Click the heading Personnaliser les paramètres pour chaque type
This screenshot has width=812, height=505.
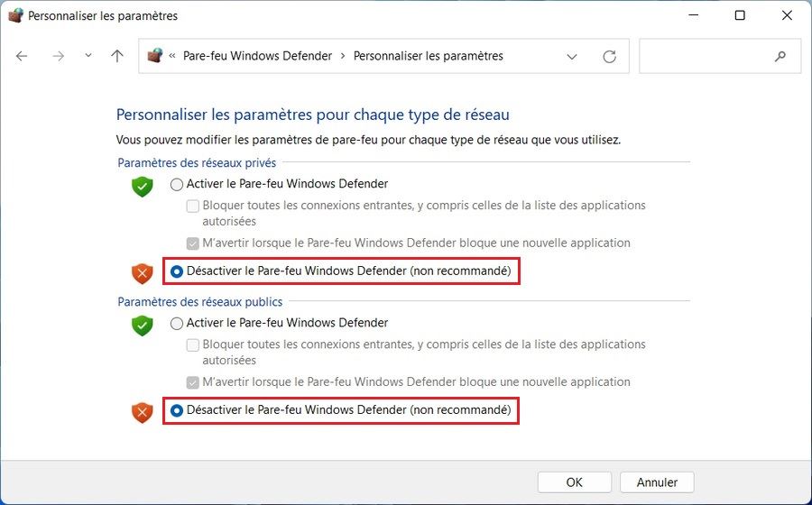coord(313,115)
